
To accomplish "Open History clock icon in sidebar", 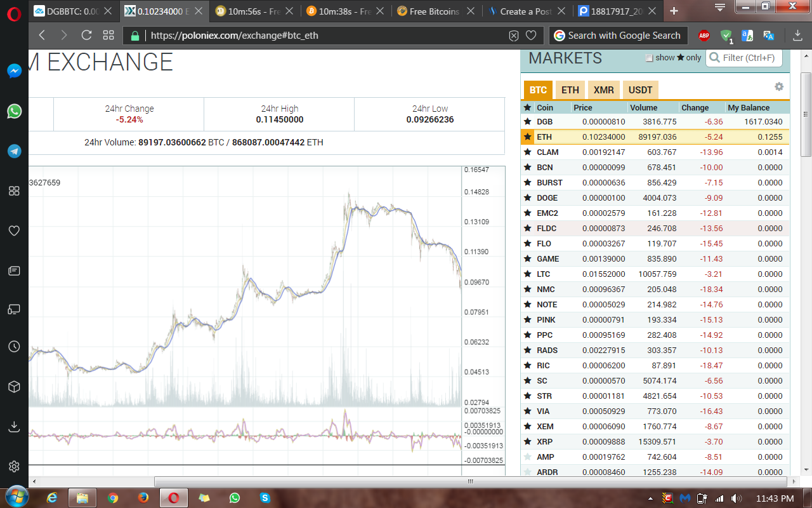I will (14, 347).
